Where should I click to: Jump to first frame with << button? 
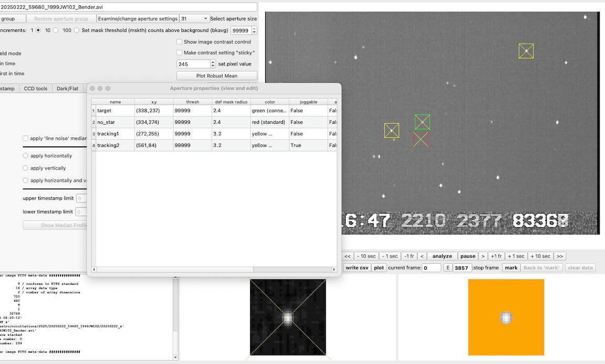tap(347, 256)
